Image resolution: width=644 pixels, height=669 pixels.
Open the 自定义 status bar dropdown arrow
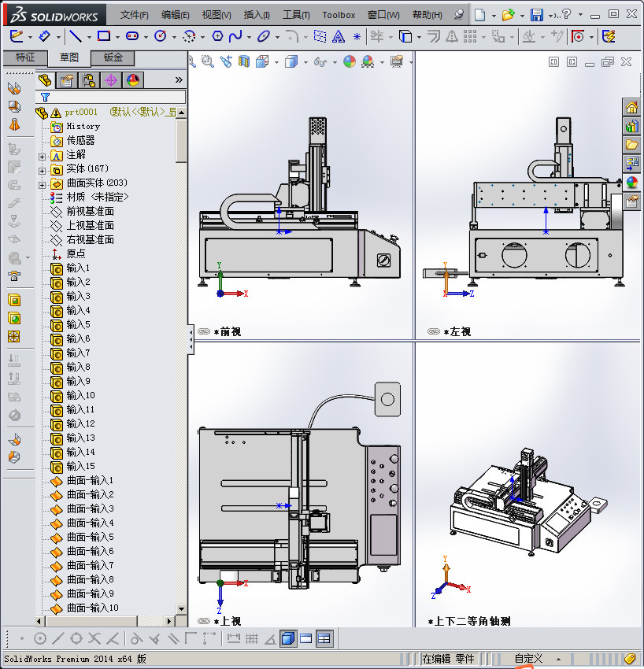pyautogui.click(x=558, y=660)
